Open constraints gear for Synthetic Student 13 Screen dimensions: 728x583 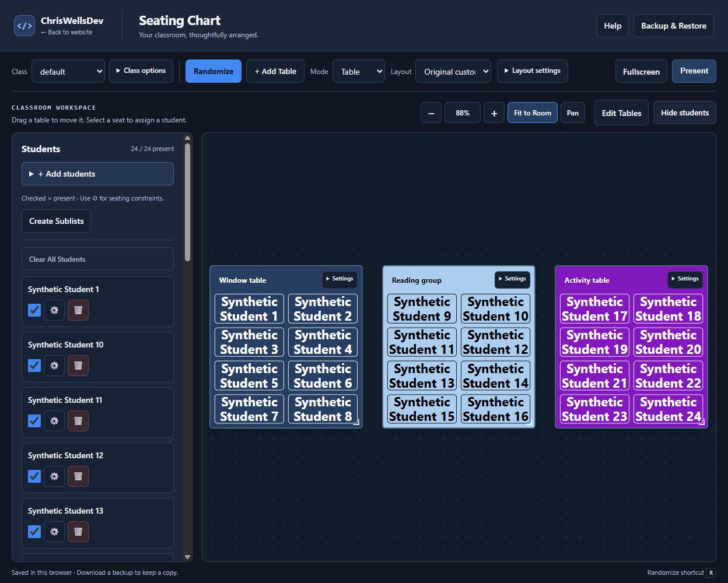(x=54, y=532)
